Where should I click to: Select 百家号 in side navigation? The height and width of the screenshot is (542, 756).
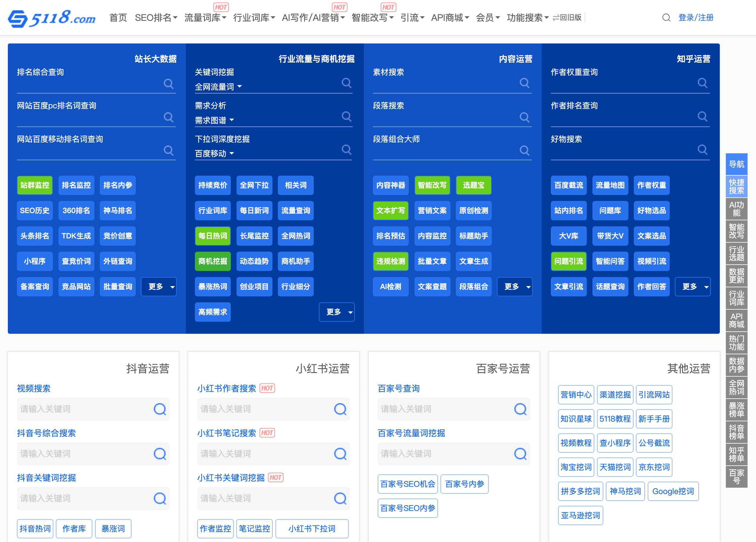point(737,477)
